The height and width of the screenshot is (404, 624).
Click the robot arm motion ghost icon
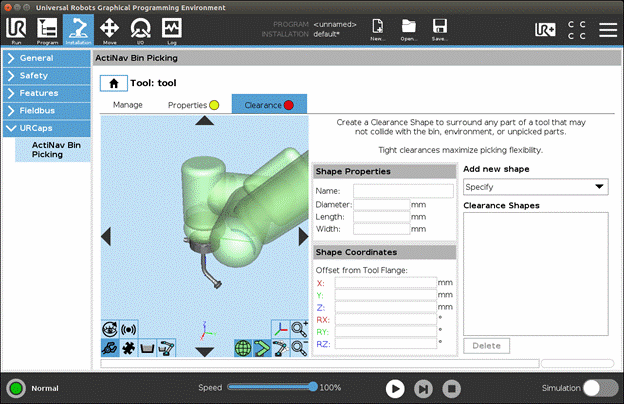coord(281,348)
